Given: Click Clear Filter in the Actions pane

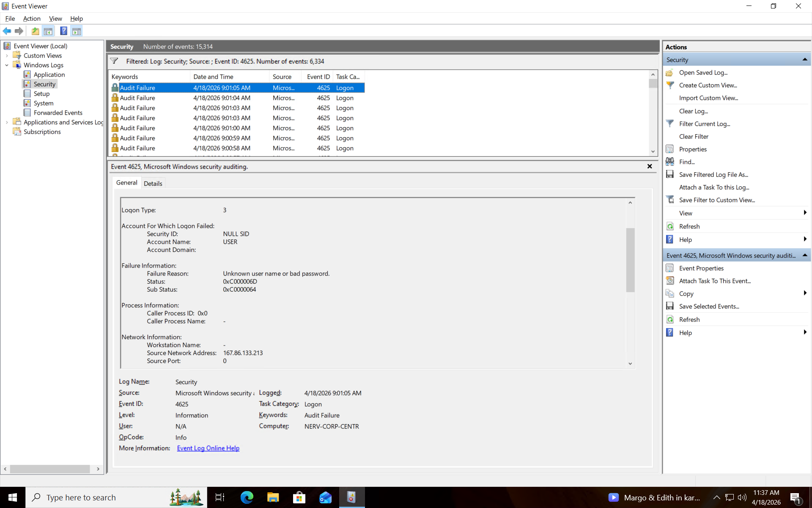Looking at the screenshot, I should pyautogui.click(x=694, y=136).
